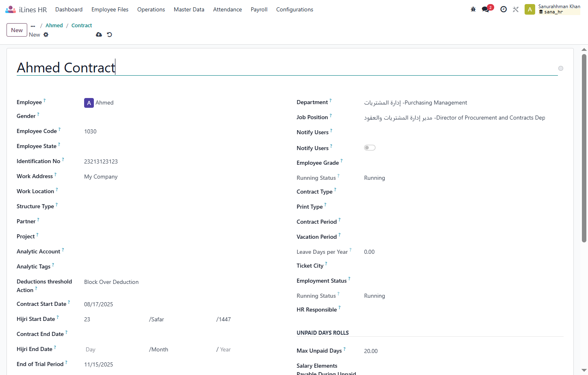The image size is (588, 375).
Task: Open the Ticket City dropdown field
Action: 463,266
